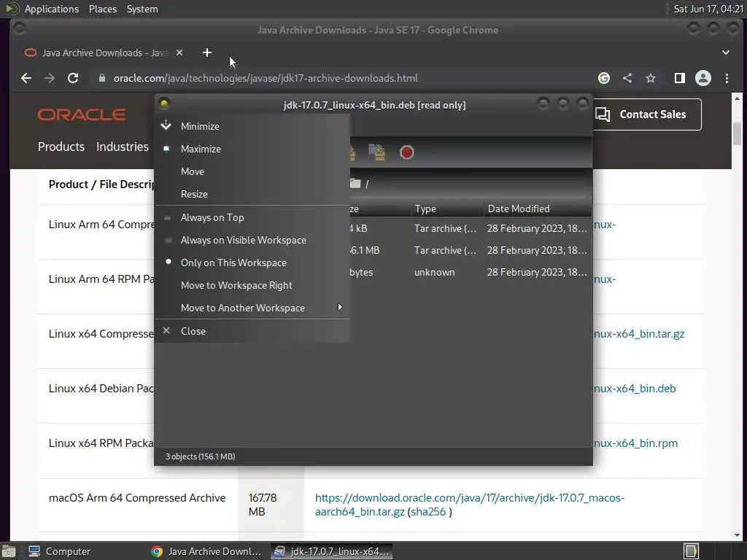This screenshot has width=747, height=560.
Task: Click the archive window's yellow menu button
Action: tap(164, 104)
